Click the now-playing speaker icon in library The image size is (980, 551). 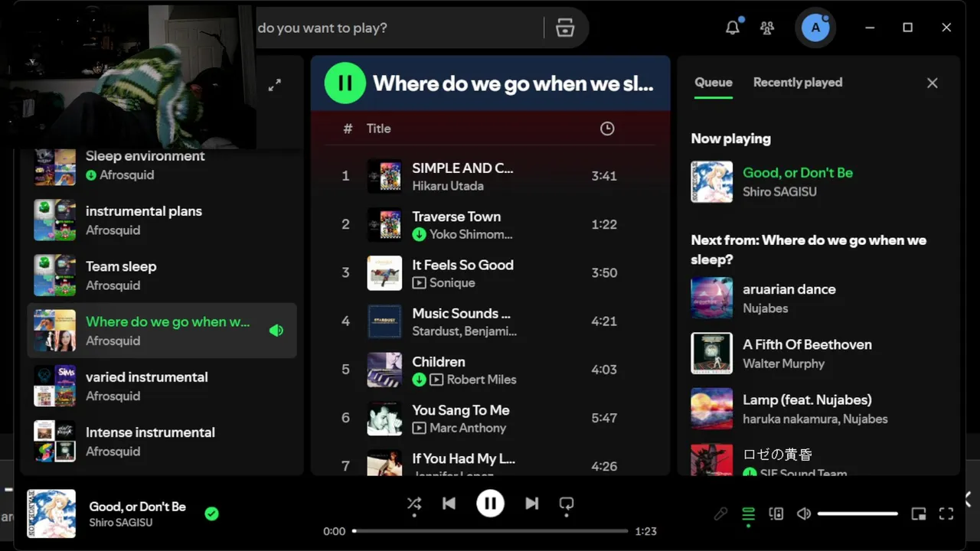click(276, 331)
